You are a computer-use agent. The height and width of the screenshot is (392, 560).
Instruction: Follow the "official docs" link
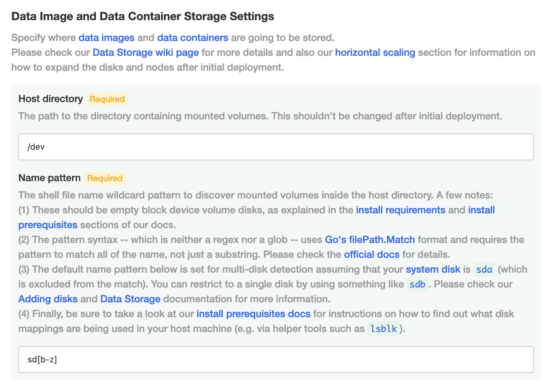(371, 255)
